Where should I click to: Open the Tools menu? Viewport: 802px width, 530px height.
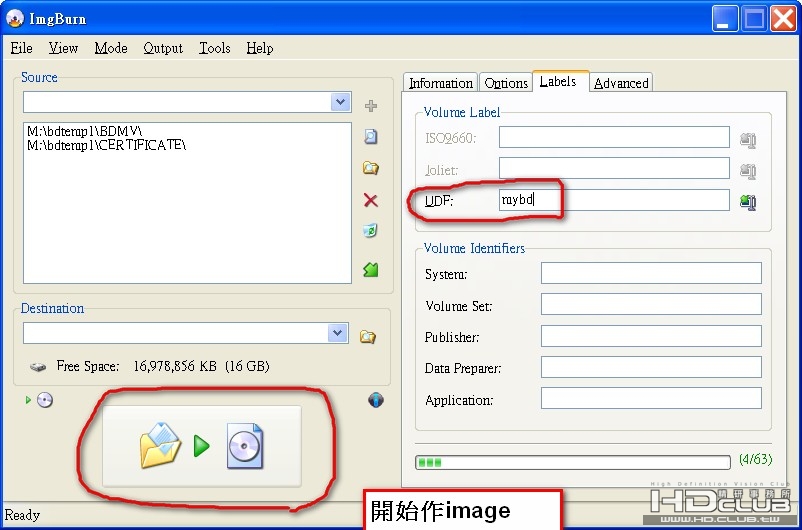click(215, 48)
